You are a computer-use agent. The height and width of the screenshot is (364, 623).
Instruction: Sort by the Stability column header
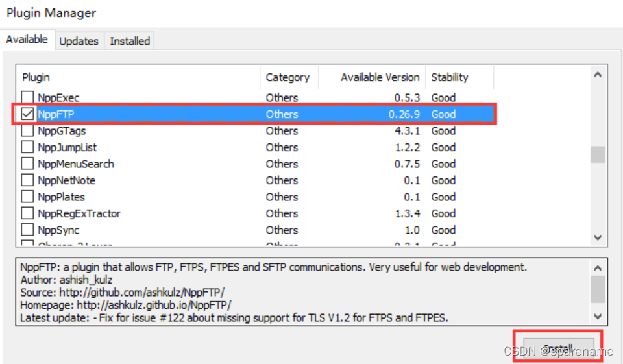[x=459, y=77]
